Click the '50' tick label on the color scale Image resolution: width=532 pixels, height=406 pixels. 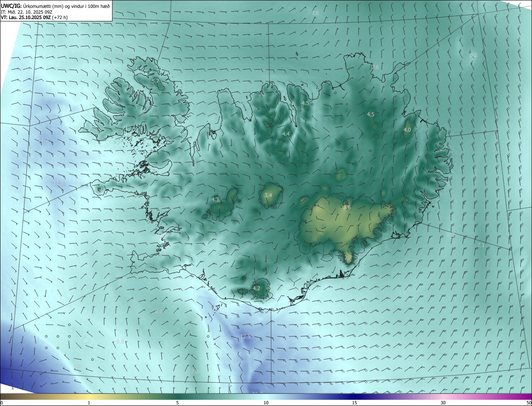tap(528, 403)
